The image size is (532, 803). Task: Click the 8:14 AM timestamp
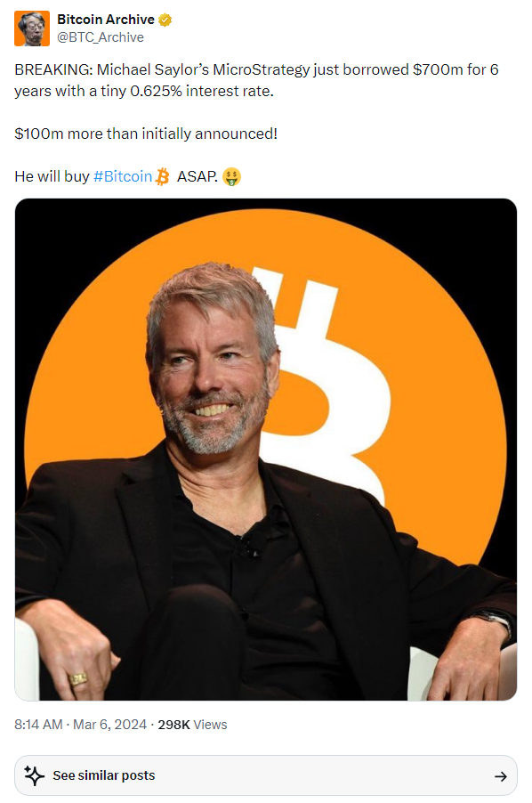tap(38, 725)
